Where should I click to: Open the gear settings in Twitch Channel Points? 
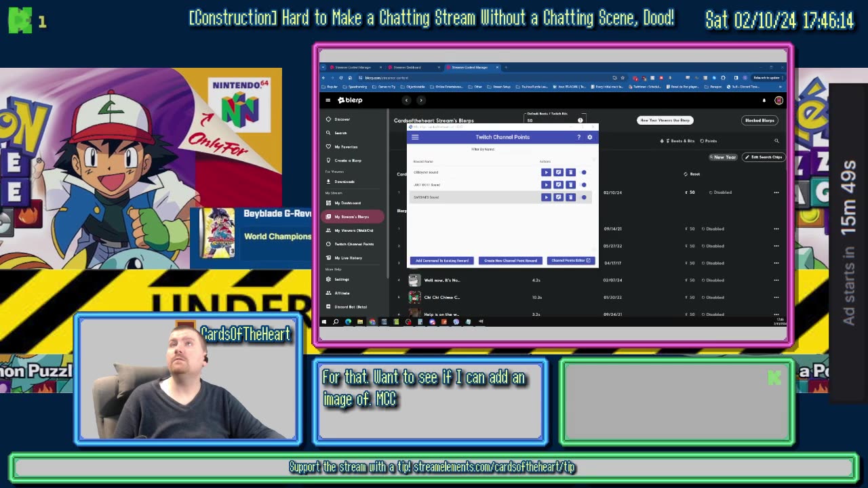589,137
